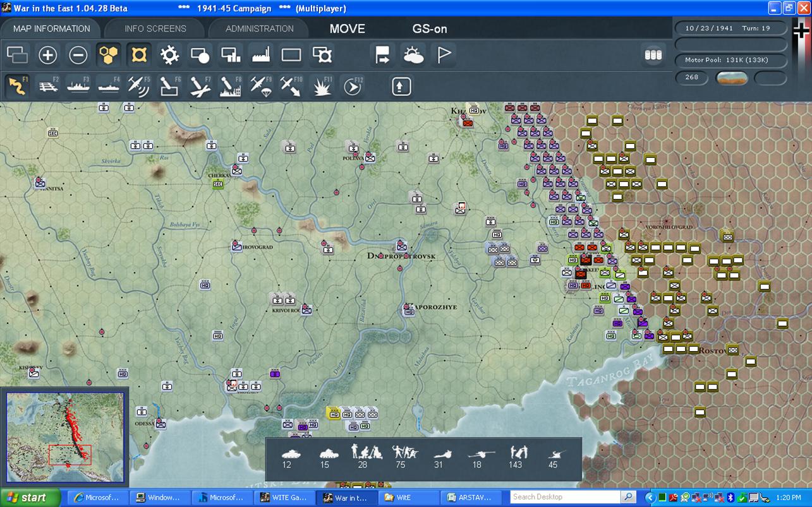Select the naval transport mode F3
The height and width of the screenshot is (507, 812).
point(78,86)
